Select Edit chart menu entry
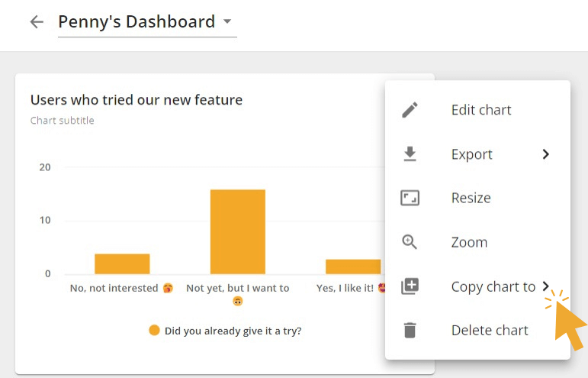588x378 pixels. (481, 110)
